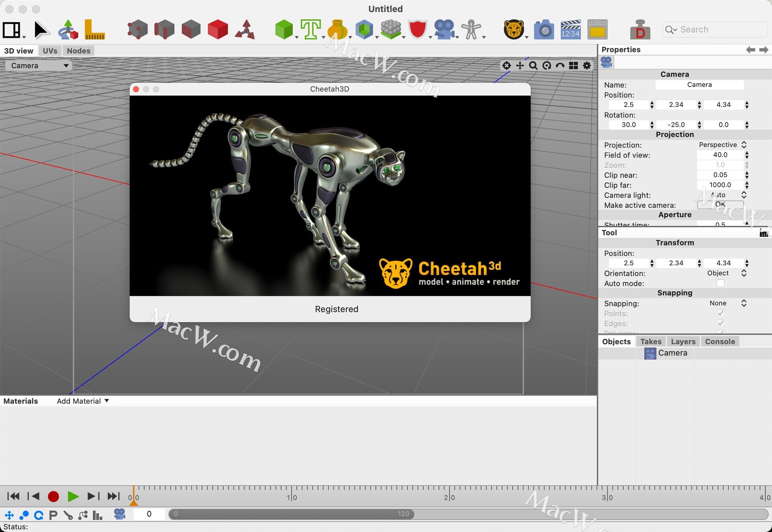The width and height of the screenshot is (772, 532).
Task: Switch to polygon selection mode cube
Action: coord(191,30)
